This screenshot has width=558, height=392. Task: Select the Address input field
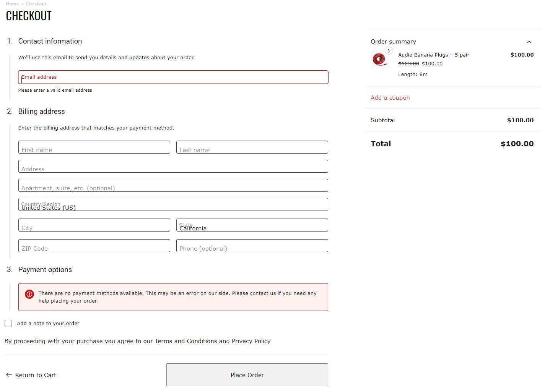coord(173,166)
